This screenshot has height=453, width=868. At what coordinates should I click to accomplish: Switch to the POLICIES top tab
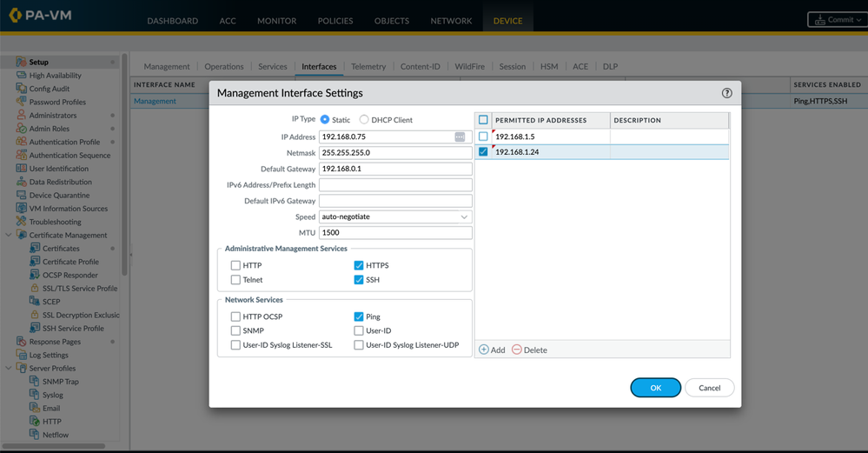point(335,21)
